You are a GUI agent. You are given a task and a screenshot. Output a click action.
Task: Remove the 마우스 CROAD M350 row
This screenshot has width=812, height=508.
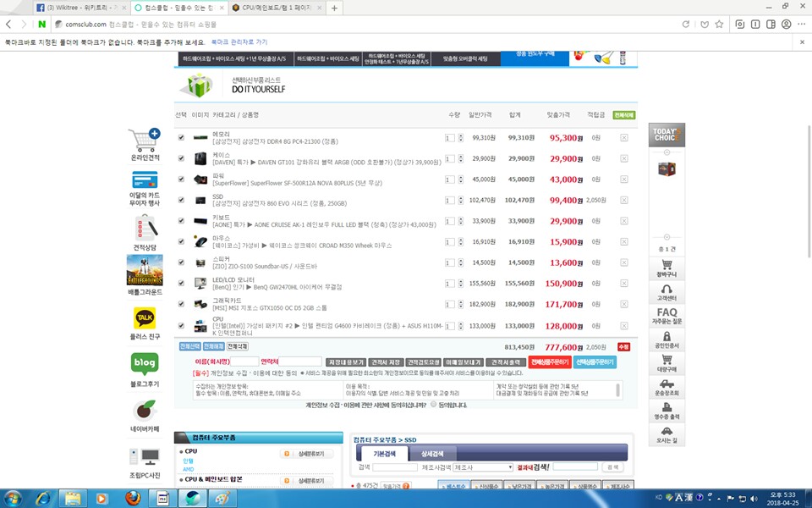pyautogui.click(x=624, y=241)
